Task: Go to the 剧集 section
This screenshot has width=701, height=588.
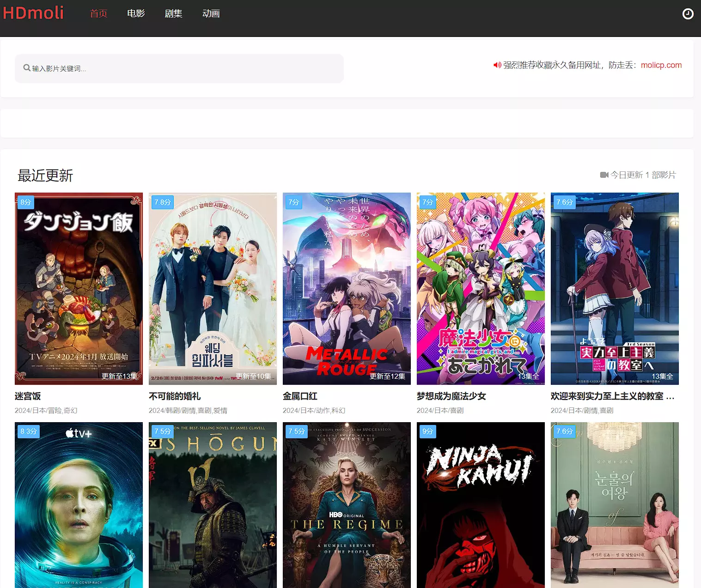Action: coord(173,14)
